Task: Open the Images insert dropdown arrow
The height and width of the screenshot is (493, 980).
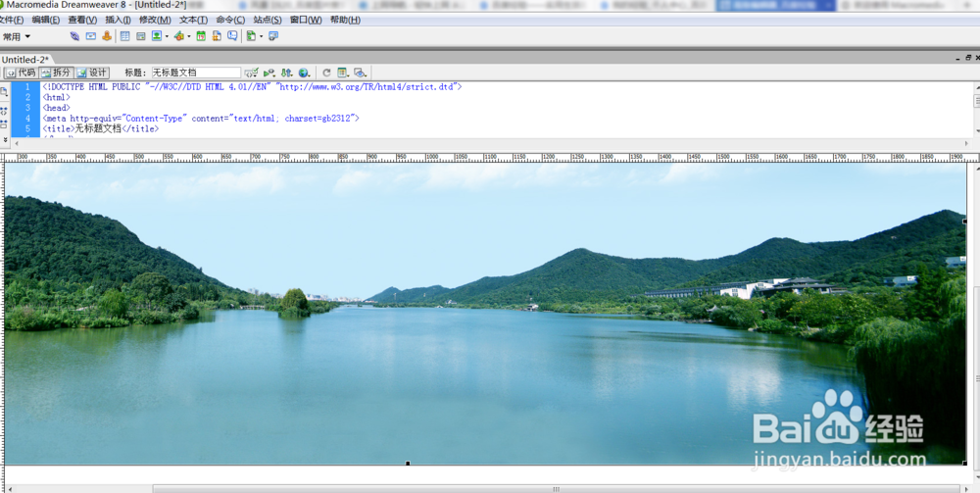Action: point(167,37)
